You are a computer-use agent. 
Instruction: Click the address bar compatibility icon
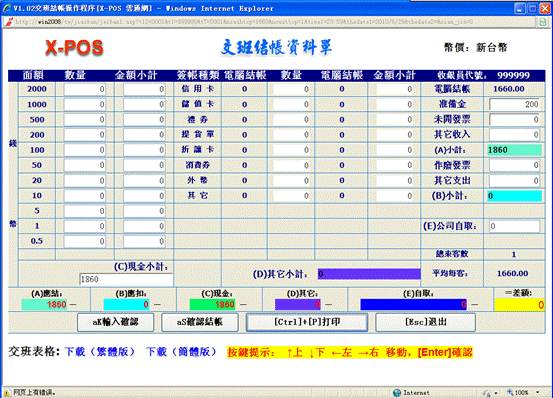(x=543, y=22)
